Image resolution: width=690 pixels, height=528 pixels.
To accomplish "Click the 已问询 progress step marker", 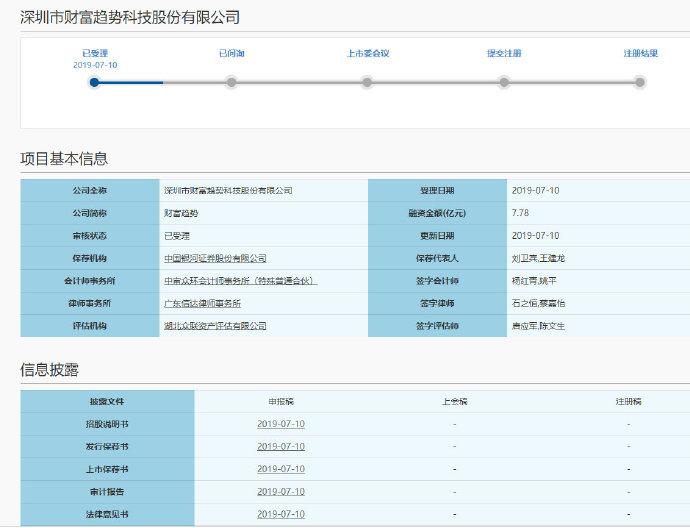I will coord(231,82).
